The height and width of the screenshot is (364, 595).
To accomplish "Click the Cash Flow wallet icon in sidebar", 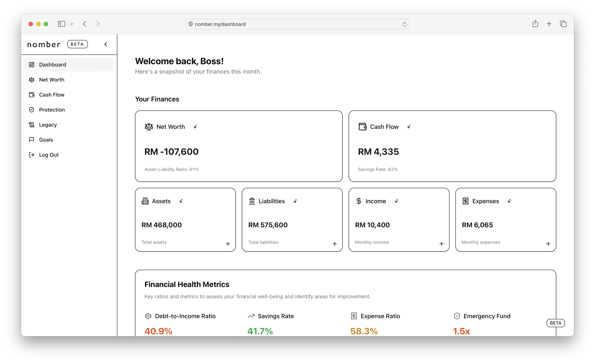I will [32, 94].
